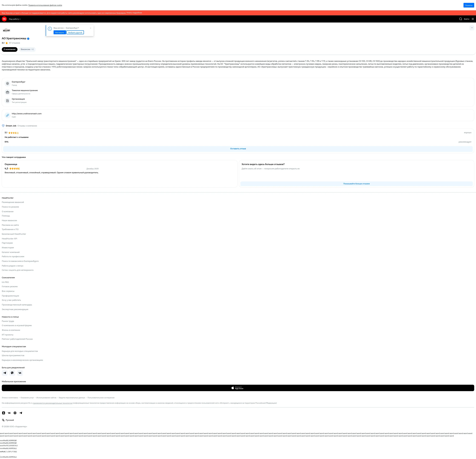
Task: Expand the 'Ищу работу' dropdown
Action: click(x=15, y=19)
